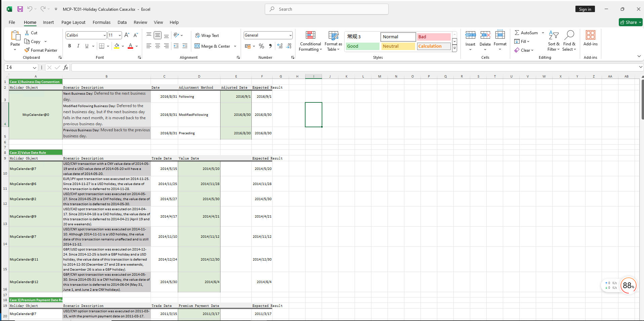The height and width of the screenshot is (321, 644).
Task: Open Find & Select magnifier
Action: coord(569,41)
